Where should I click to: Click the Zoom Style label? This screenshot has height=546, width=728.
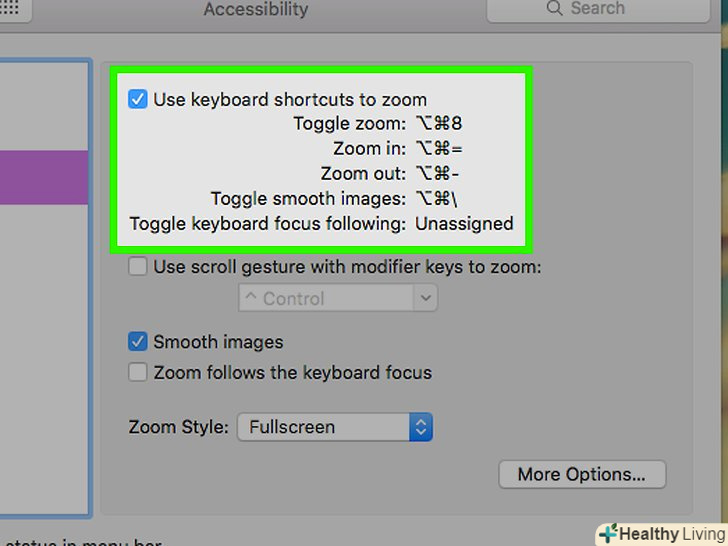pyautogui.click(x=178, y=427)
